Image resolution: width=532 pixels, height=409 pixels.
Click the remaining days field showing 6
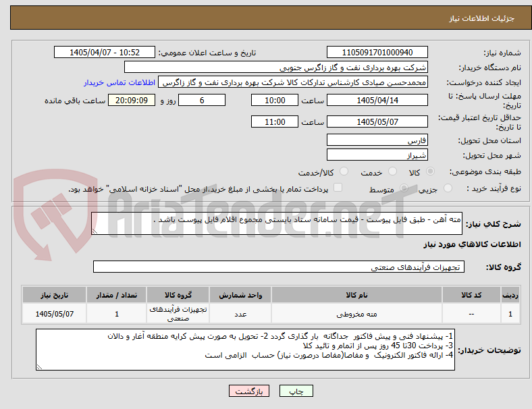202,100
